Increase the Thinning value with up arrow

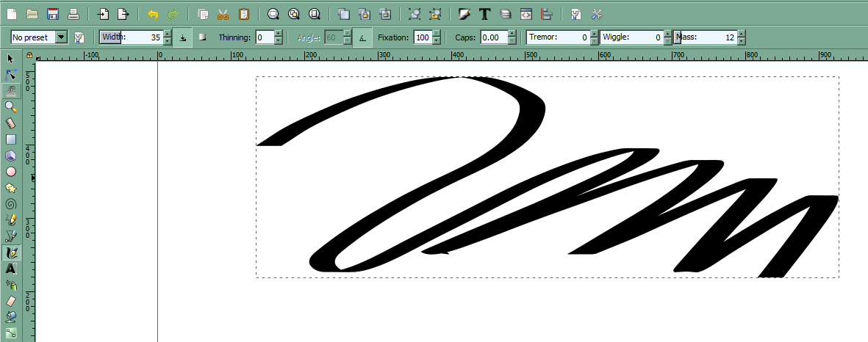click(279, 34)
